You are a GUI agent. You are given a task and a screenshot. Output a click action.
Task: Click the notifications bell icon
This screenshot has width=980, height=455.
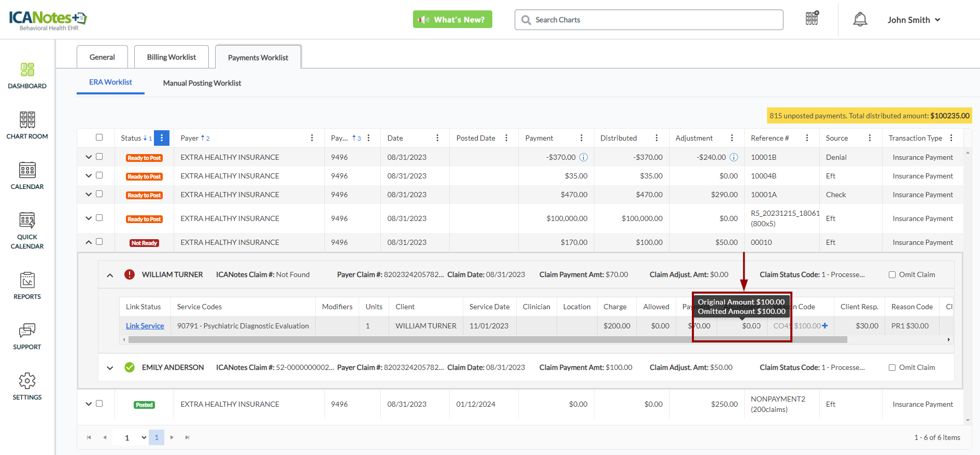(x=860, y=20)
